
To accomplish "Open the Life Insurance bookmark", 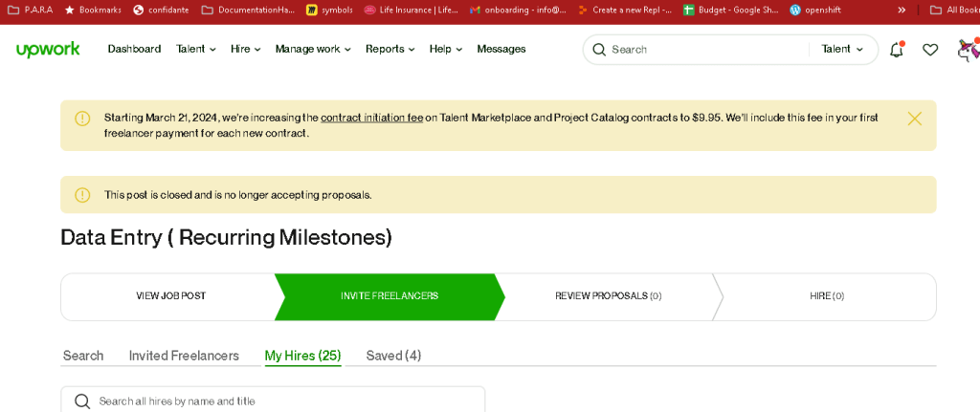I will 412,10.
